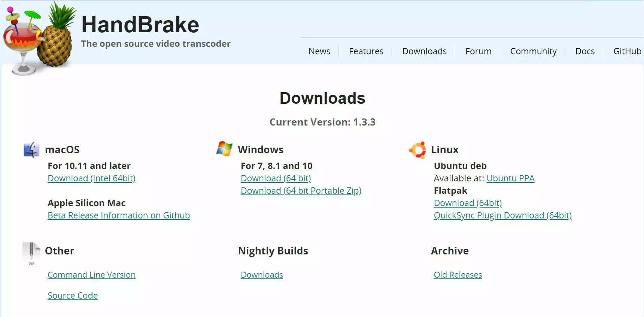644x317 pixels.
Task: Click the HandBrake title text
Action: click(140, 25)
